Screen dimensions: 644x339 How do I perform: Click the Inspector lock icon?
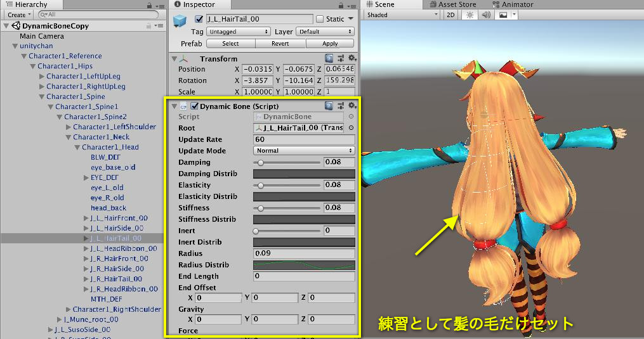click(341, 5)
